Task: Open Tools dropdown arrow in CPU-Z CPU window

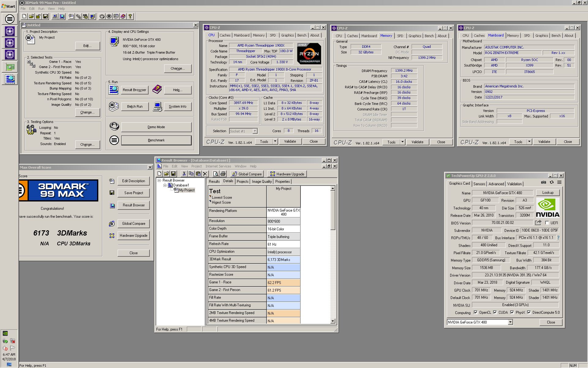Action: tap(275, 141)
